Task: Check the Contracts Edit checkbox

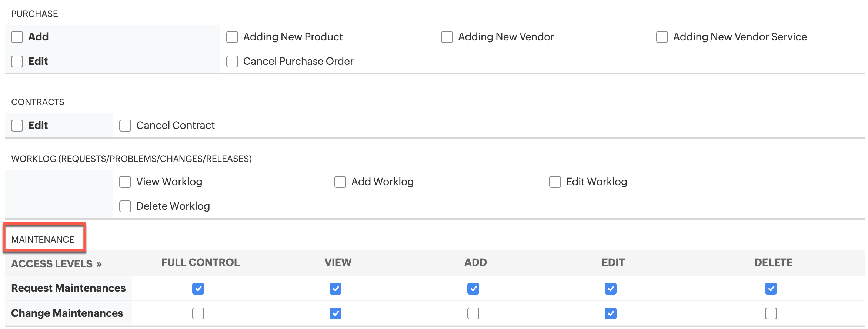Action: point(17,126)
